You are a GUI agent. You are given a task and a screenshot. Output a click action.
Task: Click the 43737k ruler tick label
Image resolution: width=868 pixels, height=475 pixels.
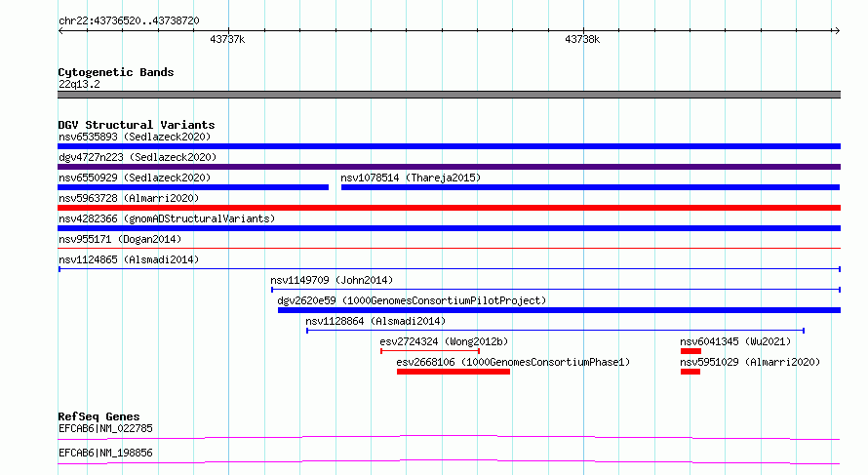coord(227,39)
